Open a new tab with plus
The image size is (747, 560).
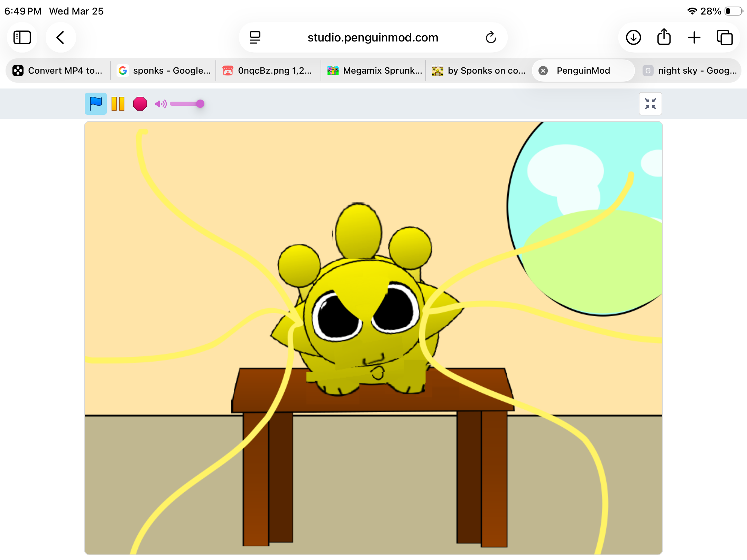tap(694, 37)
